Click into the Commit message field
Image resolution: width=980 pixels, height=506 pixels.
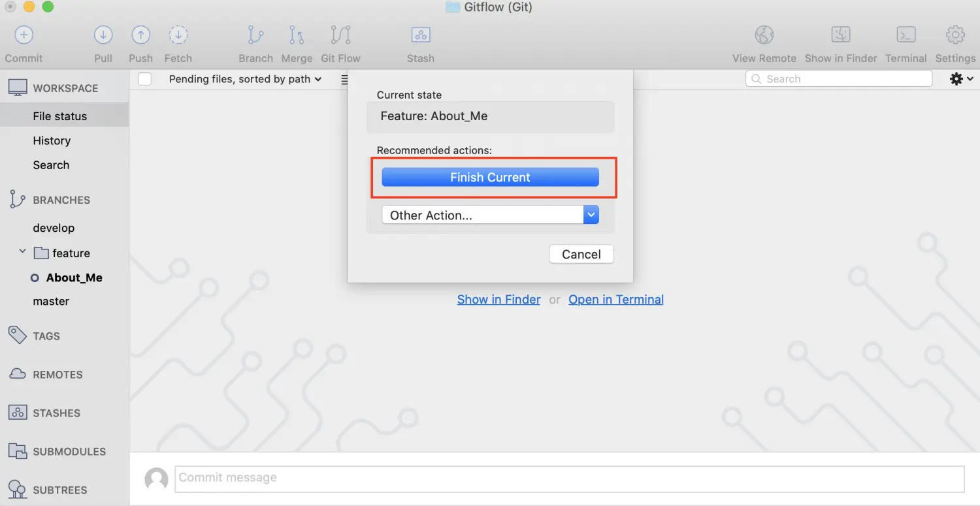[x=569, y=479]
